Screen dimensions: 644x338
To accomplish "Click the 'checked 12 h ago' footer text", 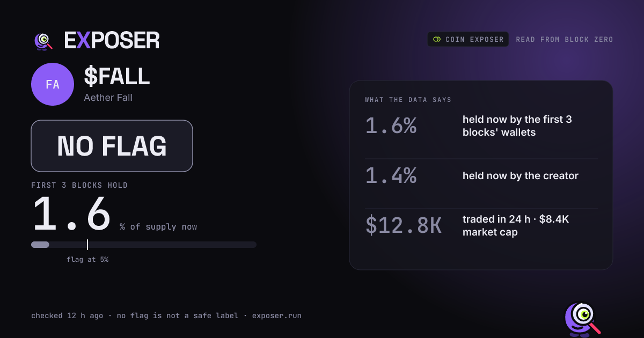I will click(x=67, y=316).
